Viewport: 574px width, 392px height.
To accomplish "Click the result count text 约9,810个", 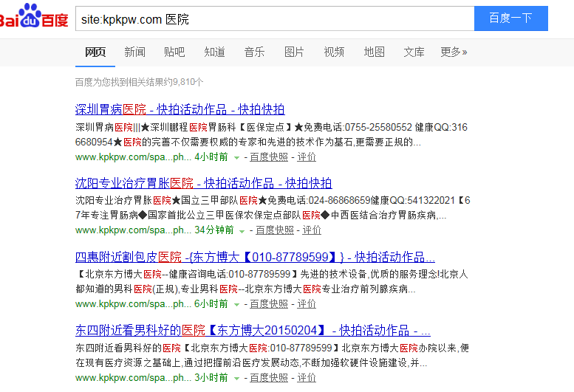I will coord(183,82).
